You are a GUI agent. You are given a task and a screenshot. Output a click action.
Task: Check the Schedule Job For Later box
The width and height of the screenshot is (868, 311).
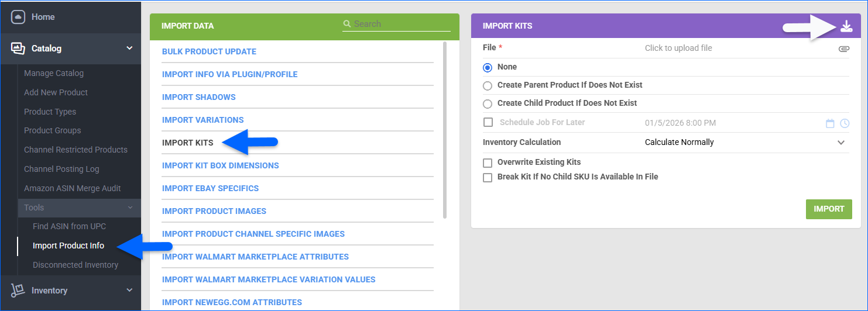[x=488, y=123]
